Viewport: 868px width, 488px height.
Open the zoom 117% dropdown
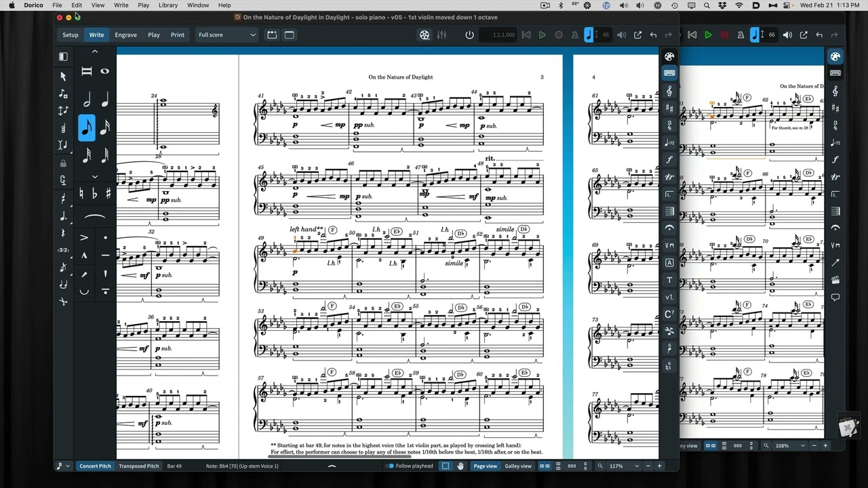(625, 466)
